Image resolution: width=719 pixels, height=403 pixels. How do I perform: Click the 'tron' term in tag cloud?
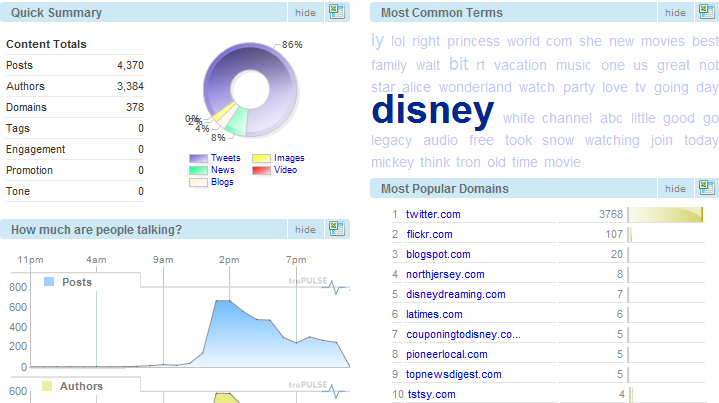point(468,162)
